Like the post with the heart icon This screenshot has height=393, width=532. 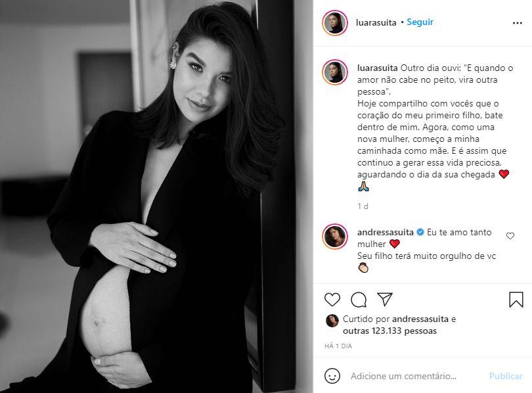tap(332, 300)
